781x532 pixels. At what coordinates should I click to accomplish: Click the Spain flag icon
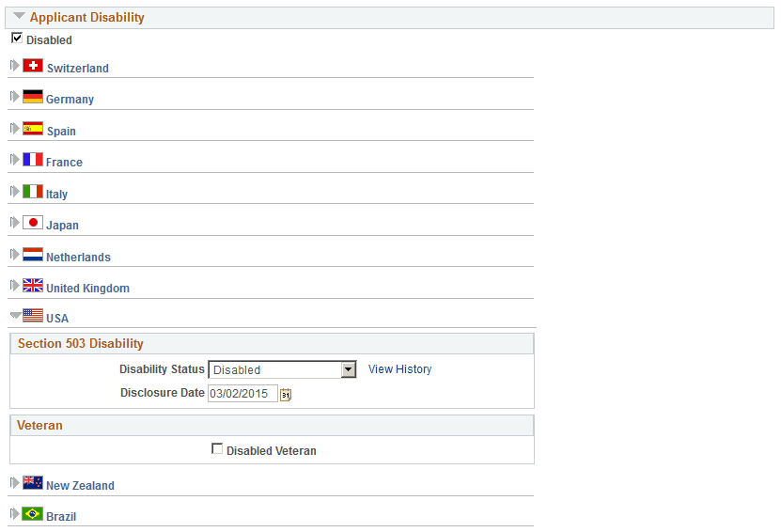[x=33, y=128]
